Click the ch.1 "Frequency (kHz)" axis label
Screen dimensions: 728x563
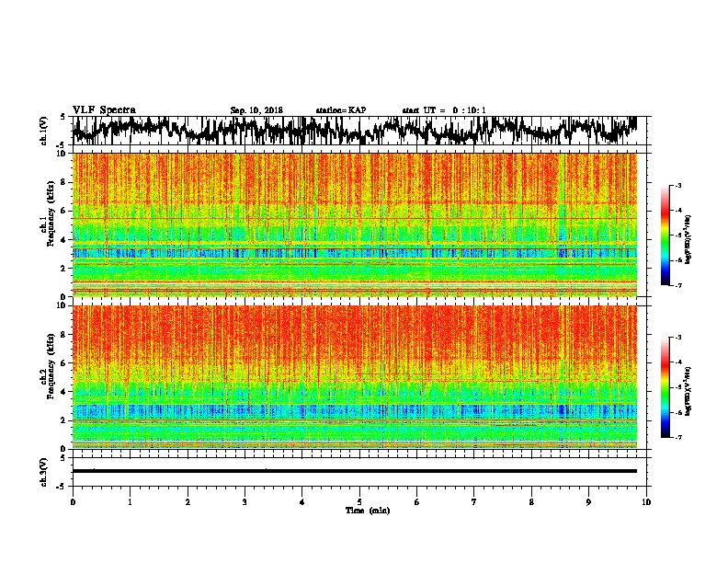coord(51,215)
